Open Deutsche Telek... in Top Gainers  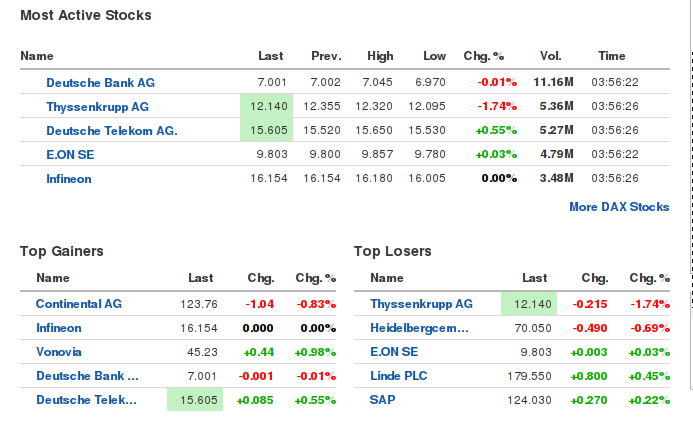pos(87,400)
